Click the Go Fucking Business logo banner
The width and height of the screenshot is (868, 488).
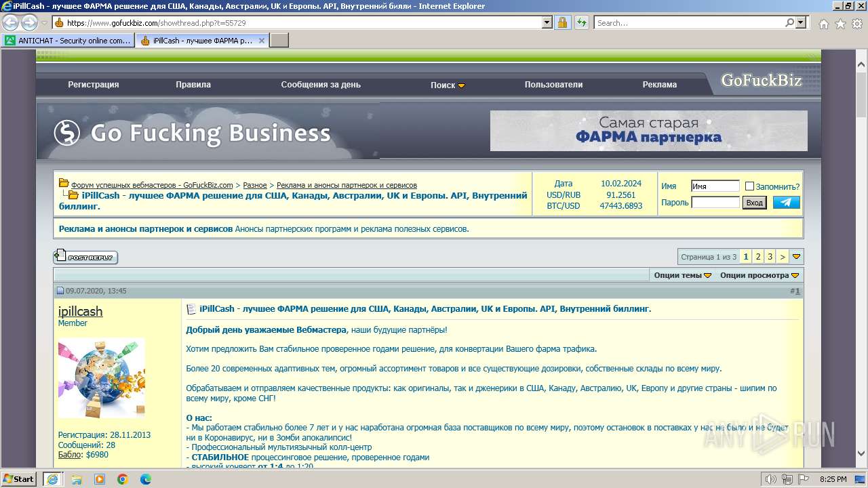[x=208, y=132]
